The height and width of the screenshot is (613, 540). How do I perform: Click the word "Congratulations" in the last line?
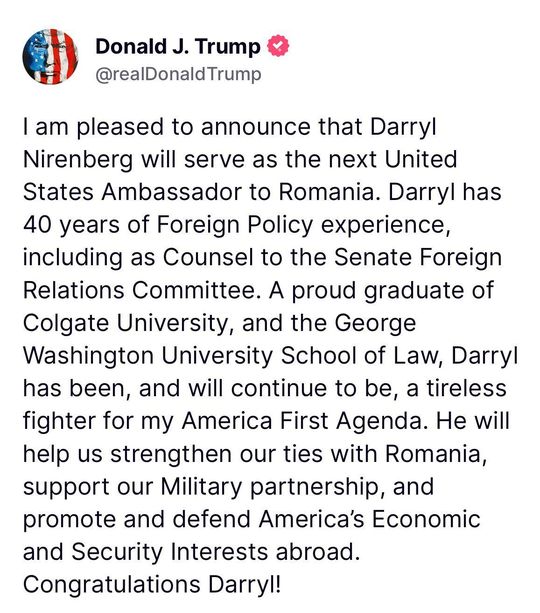click(112, 586)
